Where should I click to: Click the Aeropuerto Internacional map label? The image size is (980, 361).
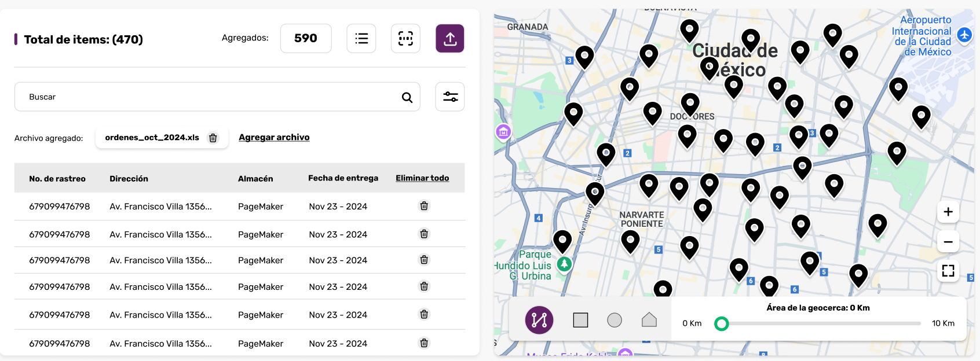922,36
